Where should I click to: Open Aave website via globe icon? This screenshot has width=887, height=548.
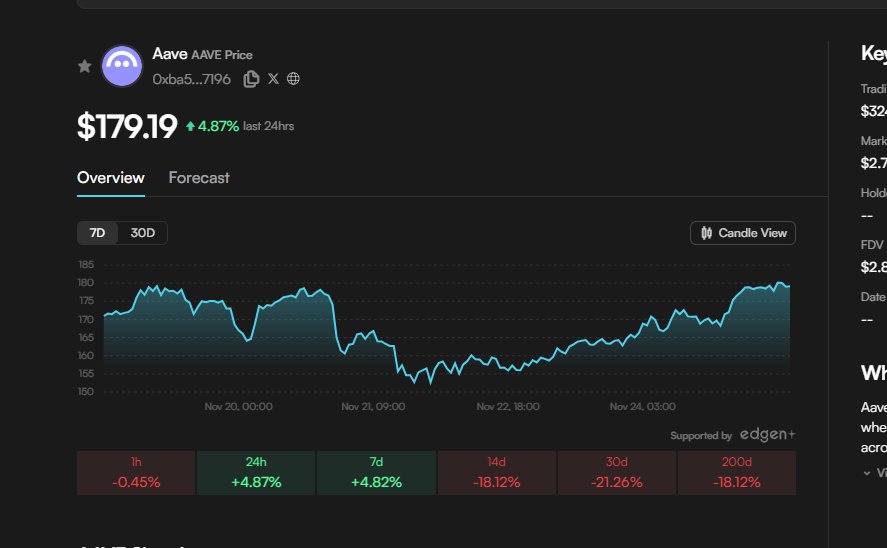(293, 79)
